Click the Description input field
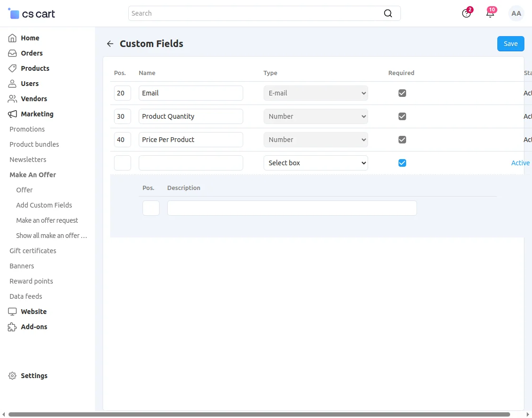 click(292, 208)
